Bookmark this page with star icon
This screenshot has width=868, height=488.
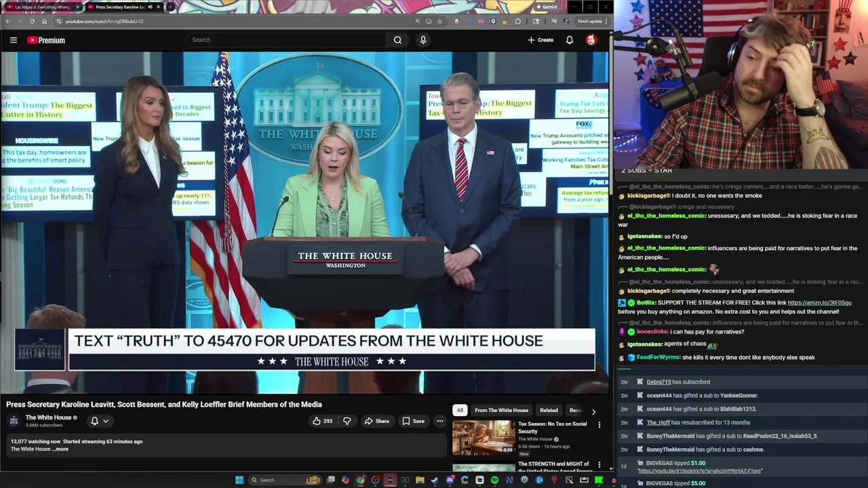coord(439,21)
